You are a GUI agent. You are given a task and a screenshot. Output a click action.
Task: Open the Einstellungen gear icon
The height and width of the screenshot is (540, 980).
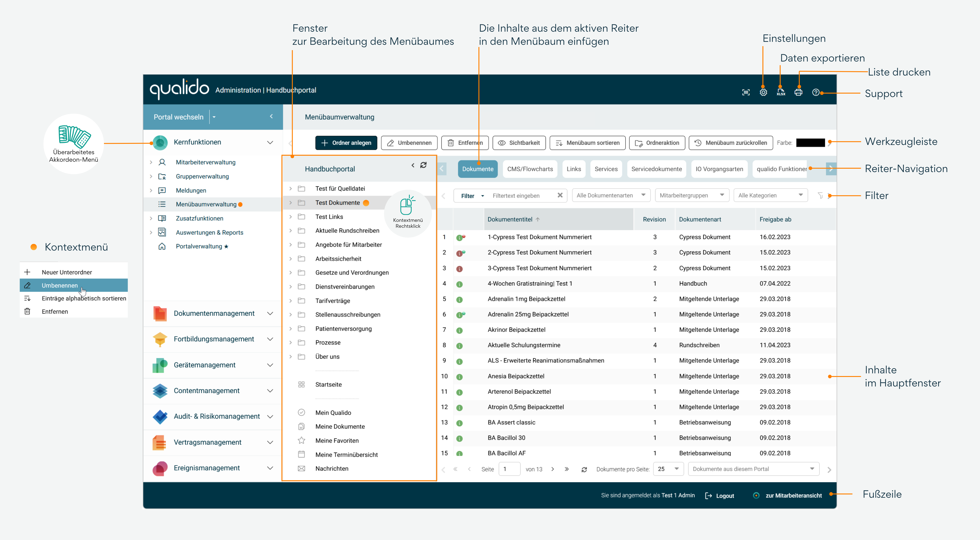click(x=763, y=92)
